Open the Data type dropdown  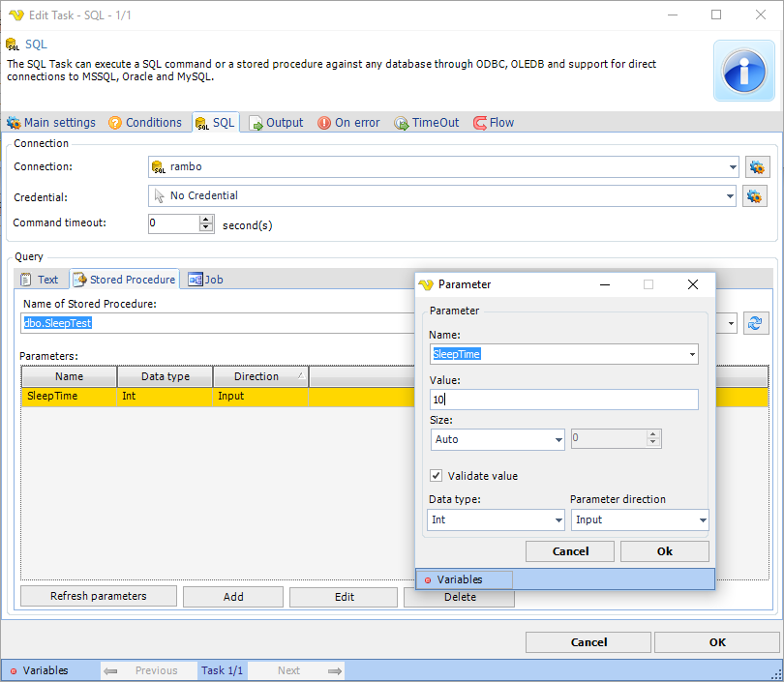pos(558,520)
